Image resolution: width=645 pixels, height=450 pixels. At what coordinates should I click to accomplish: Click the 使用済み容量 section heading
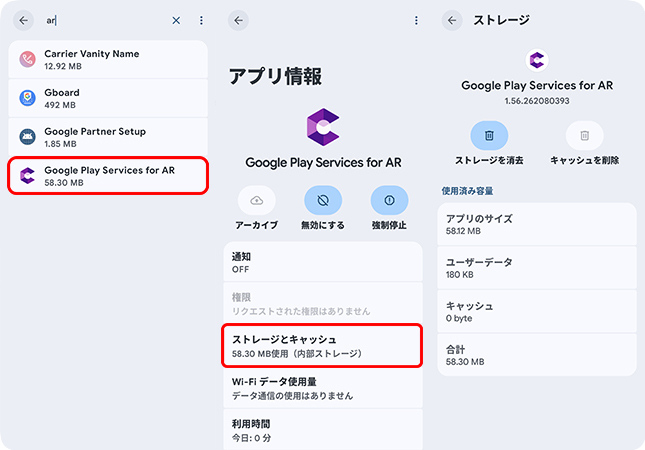pos(467,191)
